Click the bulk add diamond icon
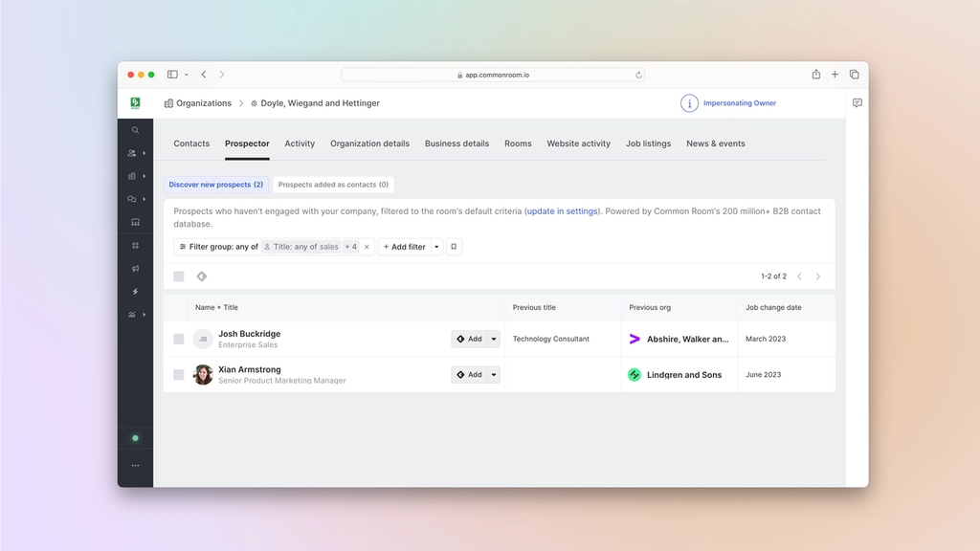Screen dimensions: 980x551 tap(201, 276)
